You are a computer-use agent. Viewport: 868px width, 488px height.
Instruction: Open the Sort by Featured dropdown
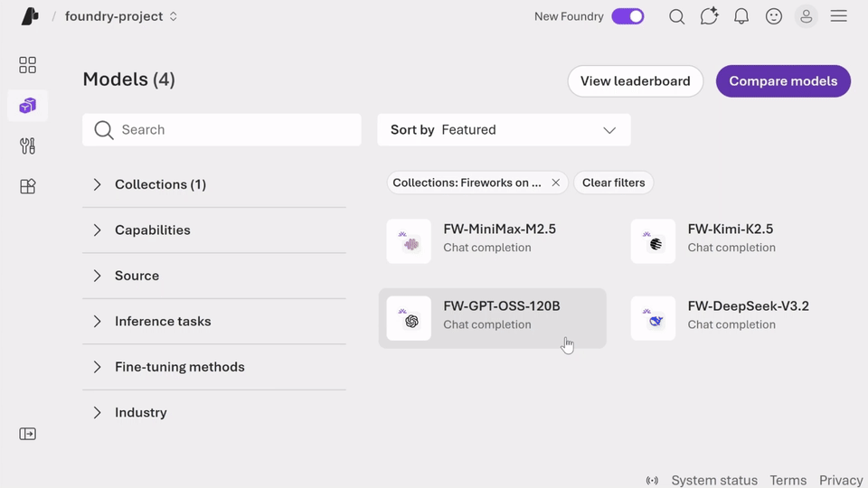pyautogui.click(x=504, y=130)
